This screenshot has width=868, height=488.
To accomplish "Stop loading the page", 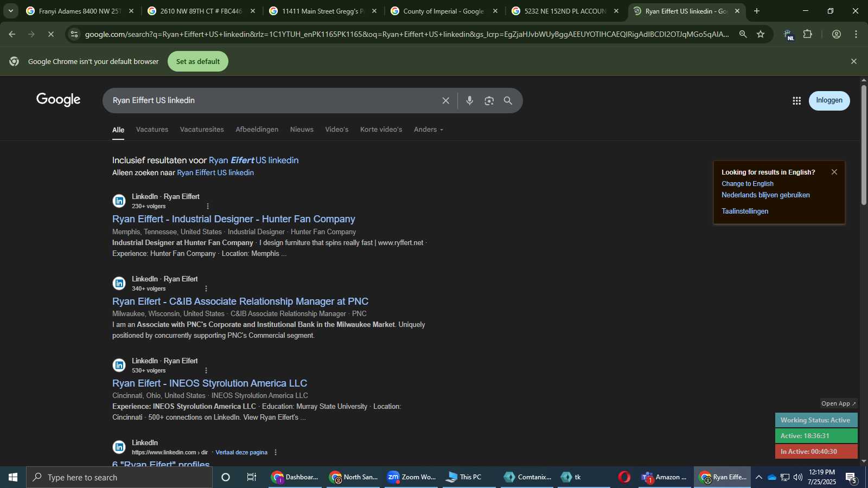I will 50,34.
